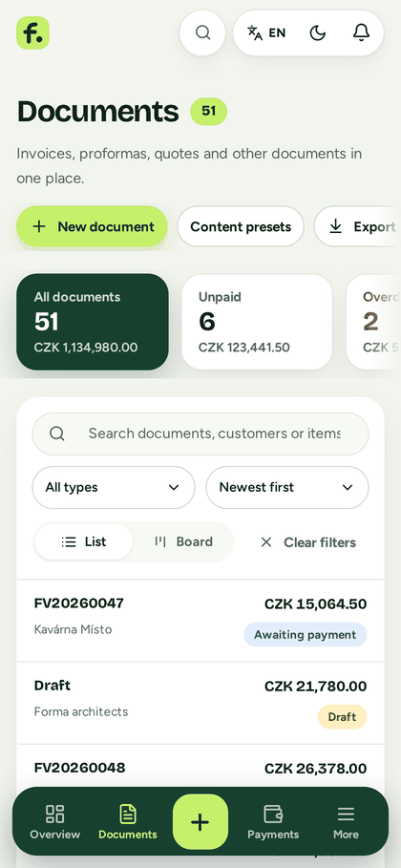Go to Overview in bottom navigation
The image size is (401, 868).
tap(54, 822)
